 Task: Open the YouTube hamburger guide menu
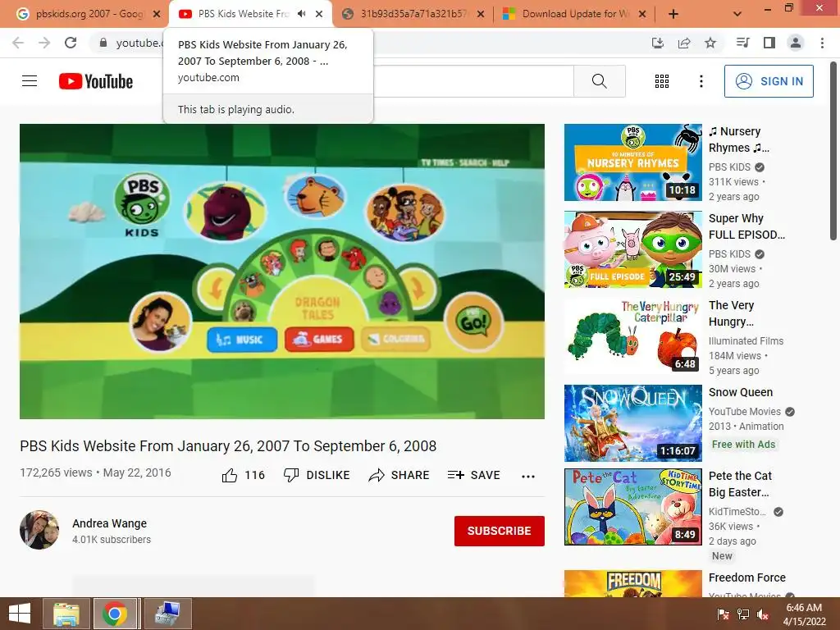(x=30, y=81)
